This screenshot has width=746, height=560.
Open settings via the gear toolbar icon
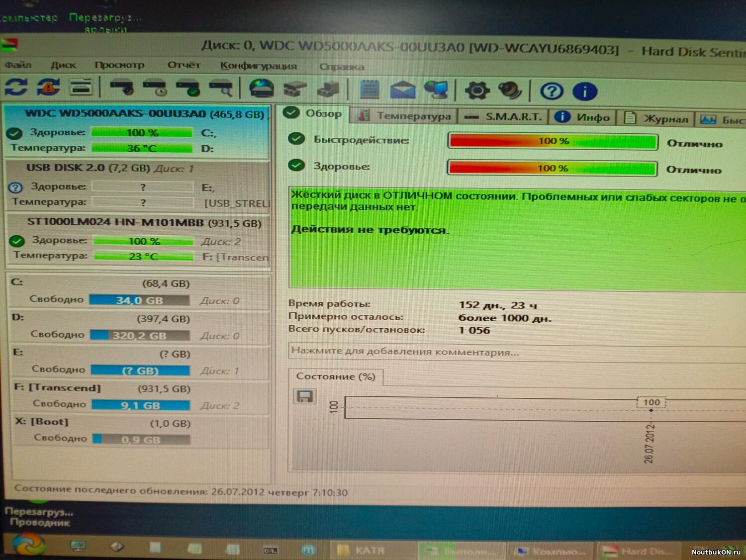(477, 91)
